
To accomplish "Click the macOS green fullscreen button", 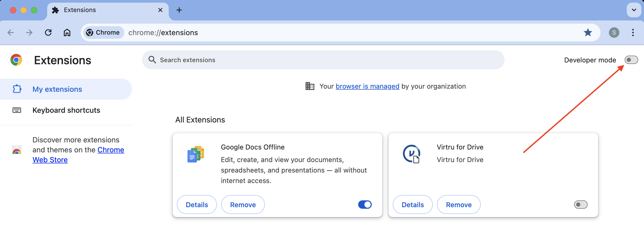I will (x=34, y=10).
